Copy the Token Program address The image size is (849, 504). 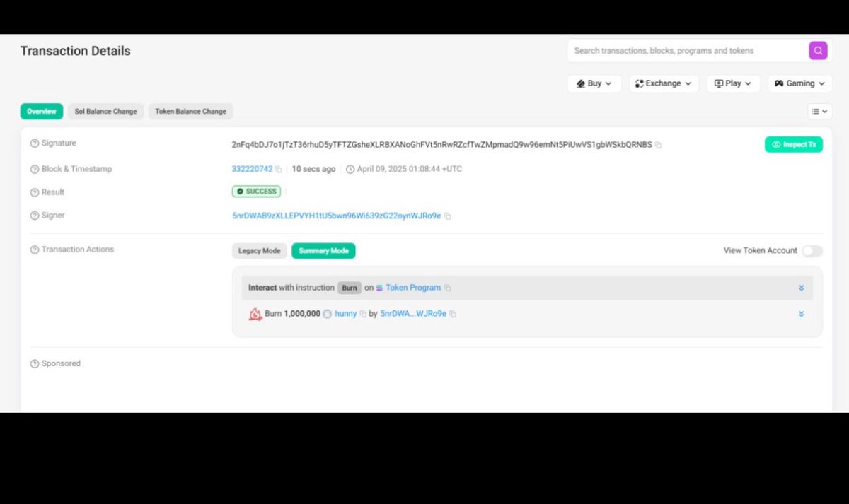(447, 288)
